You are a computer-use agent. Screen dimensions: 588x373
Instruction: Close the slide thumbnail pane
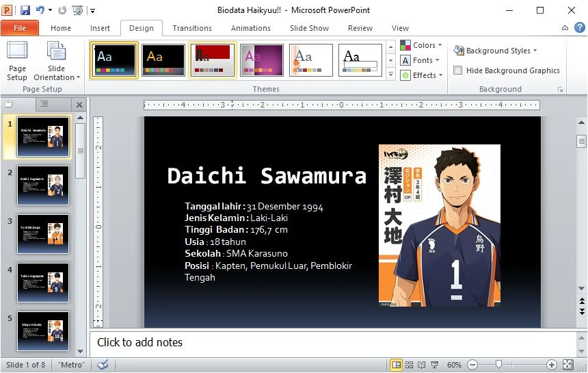[79, 105]
